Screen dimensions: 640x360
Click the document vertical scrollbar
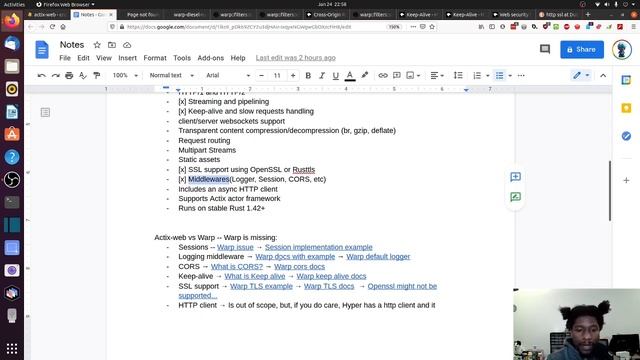pos(610,191)
